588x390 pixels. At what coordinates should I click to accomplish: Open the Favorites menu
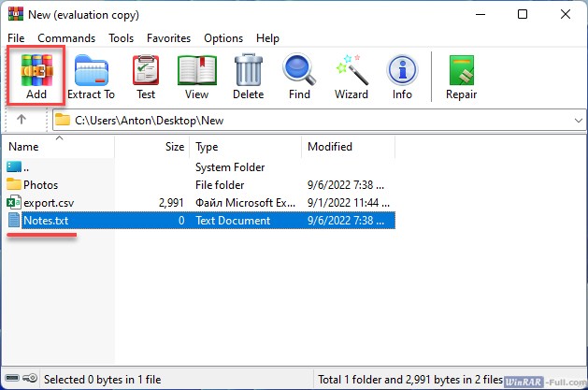168,38
